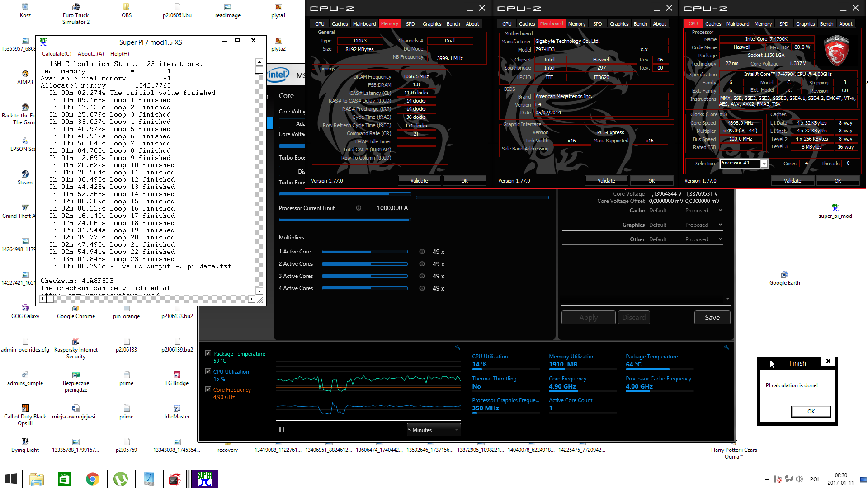Open the Windows Start menu
This screenshot has height=488, width=868.
pyautogui.click(x=11, y=479)
